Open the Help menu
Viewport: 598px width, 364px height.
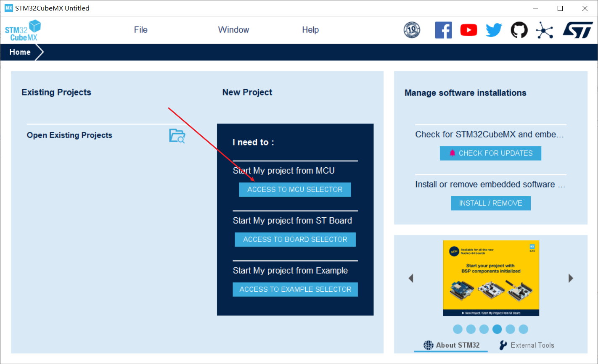(310, 30)
